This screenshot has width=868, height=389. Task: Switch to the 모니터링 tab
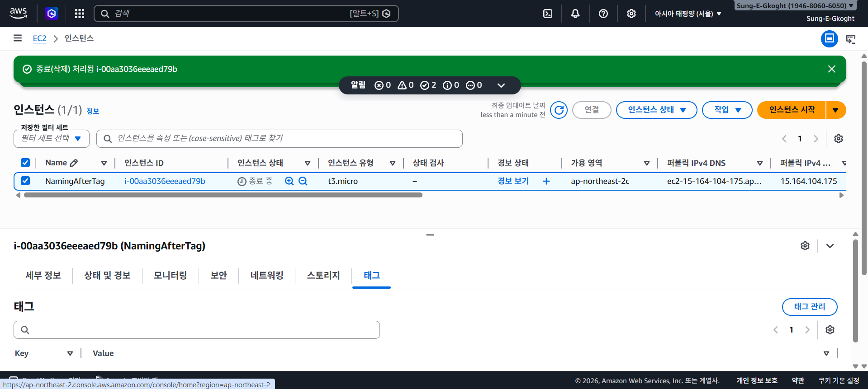pyautogui.click(x=170, y=275)
